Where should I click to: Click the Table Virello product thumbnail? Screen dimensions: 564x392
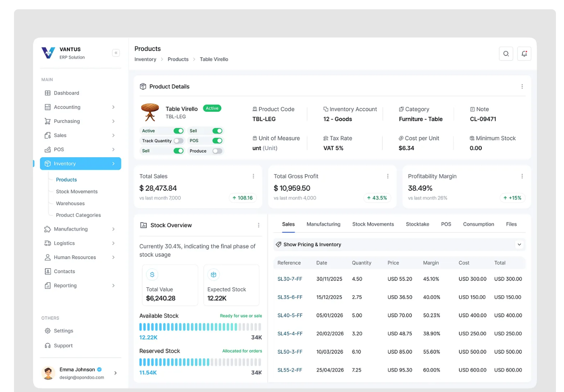150,112
